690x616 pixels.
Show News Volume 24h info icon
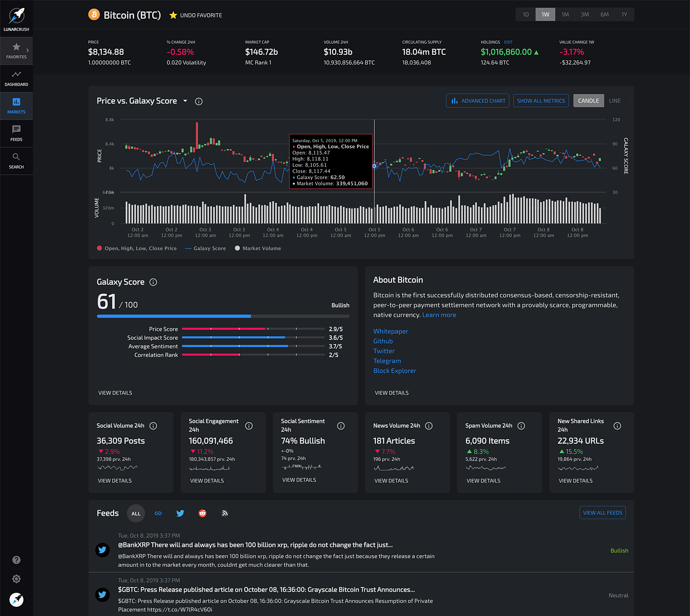[429, 426]
